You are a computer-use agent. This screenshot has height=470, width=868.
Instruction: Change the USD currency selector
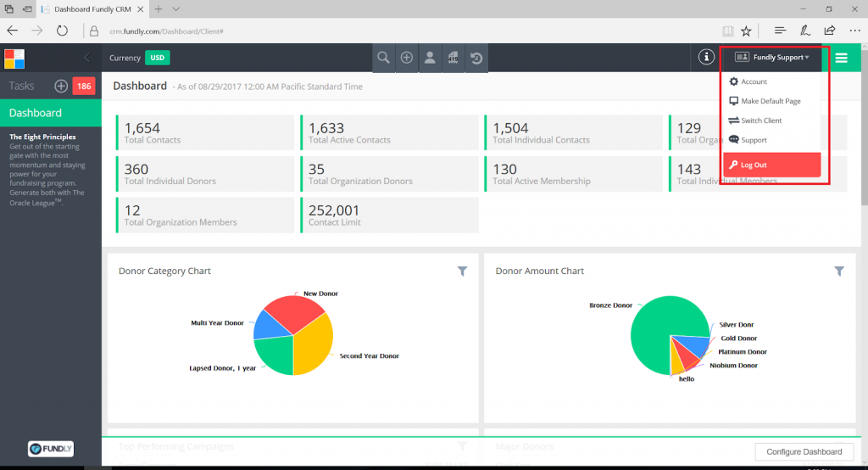point(157,58)
